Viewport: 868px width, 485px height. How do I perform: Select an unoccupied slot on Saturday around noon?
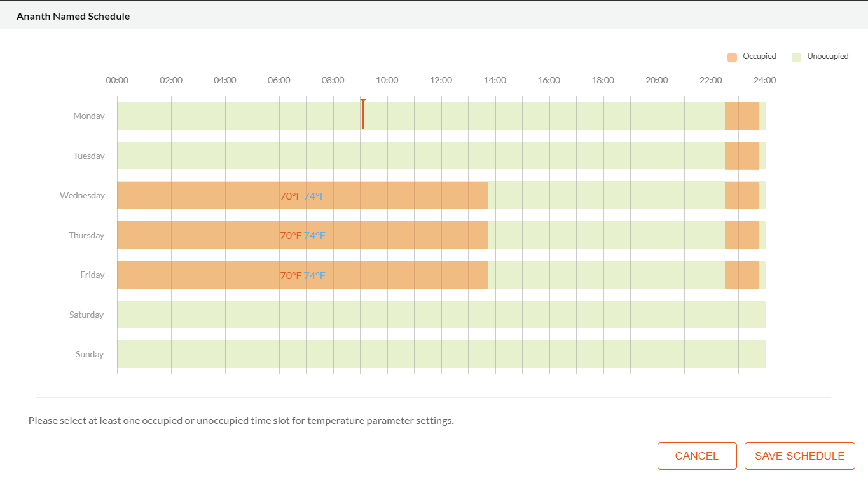point(441,315)
